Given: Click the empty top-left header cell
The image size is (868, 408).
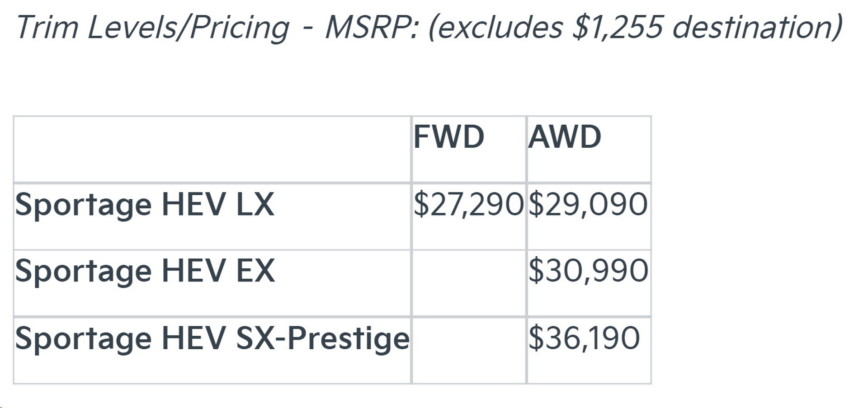Looking at the screenshot, I should click(x=212, y=150).
